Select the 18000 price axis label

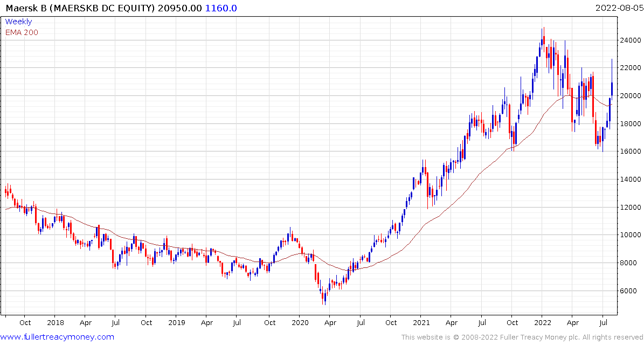[631, 123]
